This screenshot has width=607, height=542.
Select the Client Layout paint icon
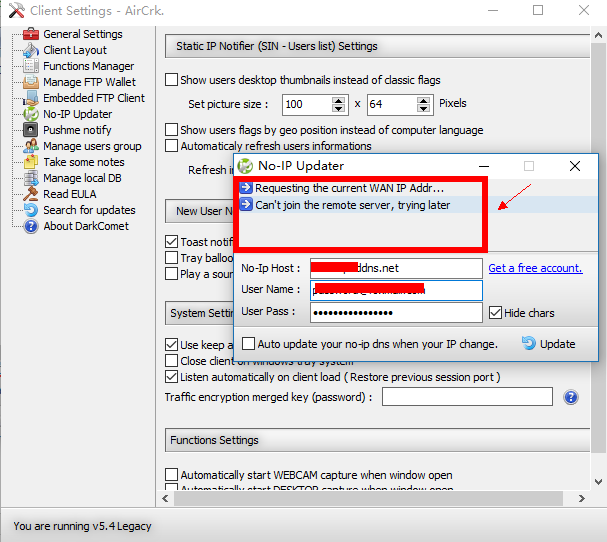click(x=31, y=50)
